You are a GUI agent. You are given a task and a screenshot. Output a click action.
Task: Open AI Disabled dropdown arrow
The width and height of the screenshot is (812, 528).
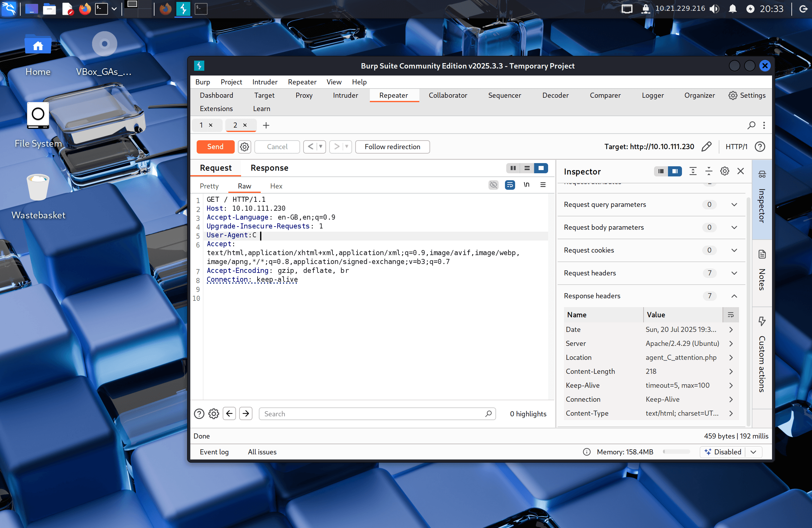tap(753, 452)
